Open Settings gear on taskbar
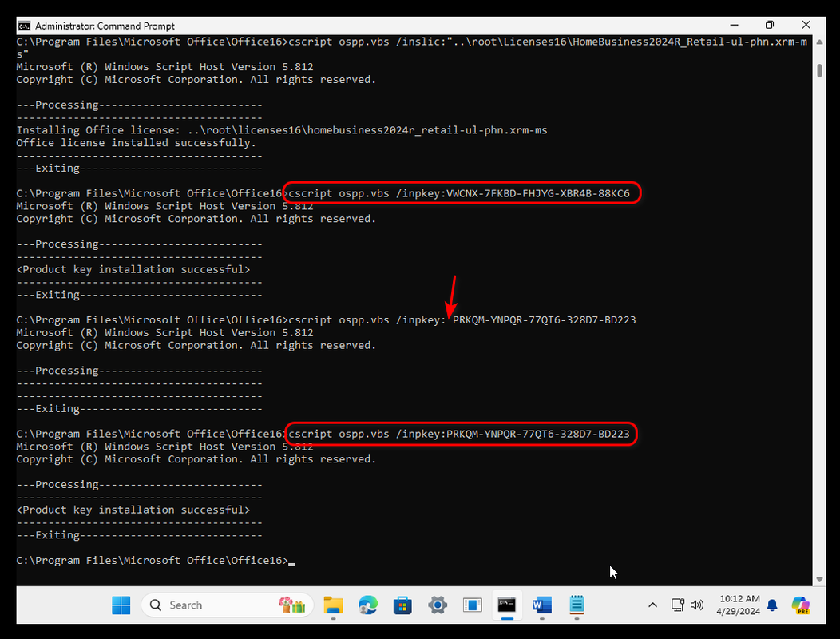 coord(438,605)
